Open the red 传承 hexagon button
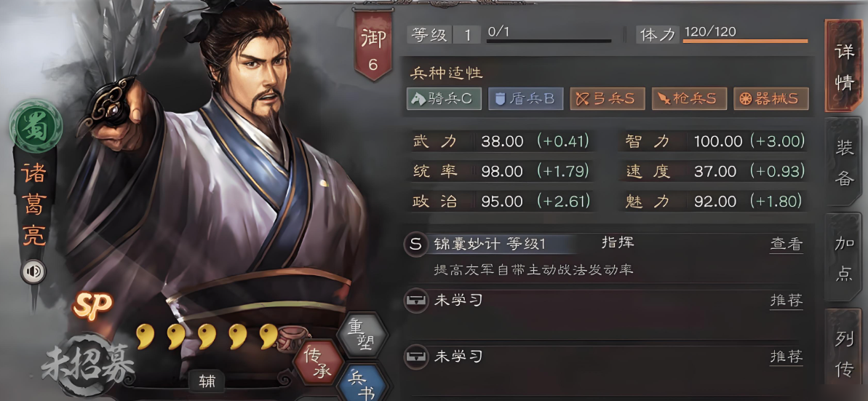Image resolution: width=868 pixels, height=401 pixels. coord(316,362)
